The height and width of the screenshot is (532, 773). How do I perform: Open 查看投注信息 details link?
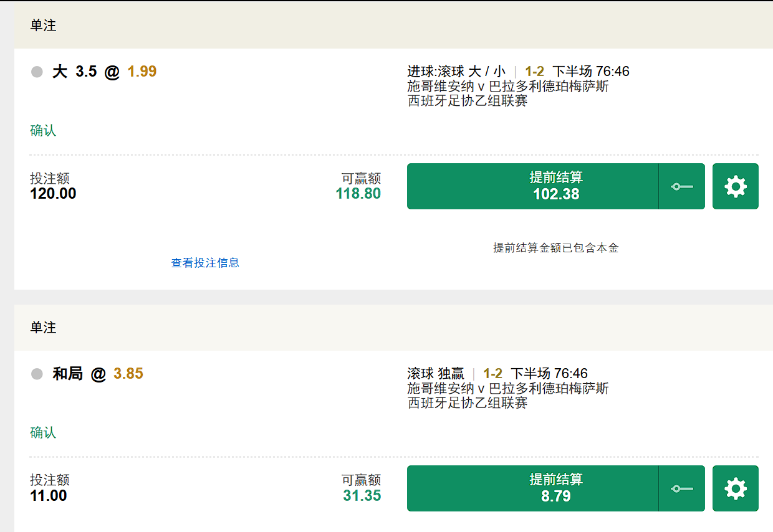(x=205, y=262)
